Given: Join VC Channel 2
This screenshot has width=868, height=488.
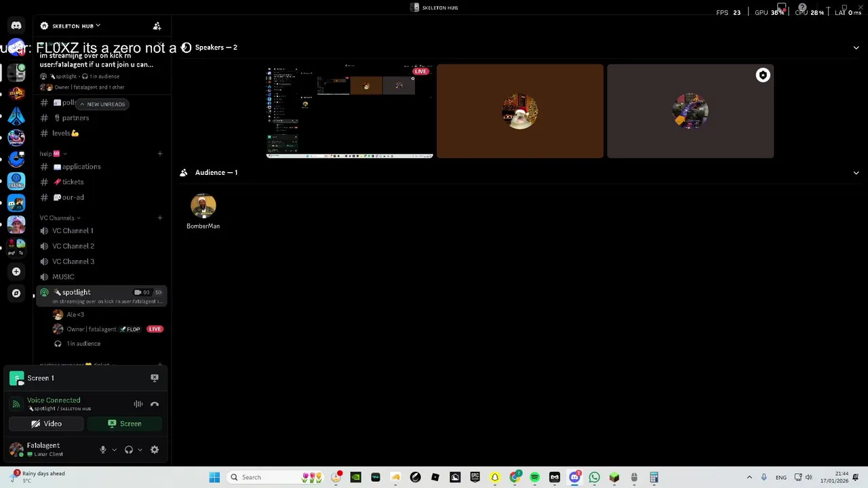Looking at the screenshot, I should coord(101,246).
